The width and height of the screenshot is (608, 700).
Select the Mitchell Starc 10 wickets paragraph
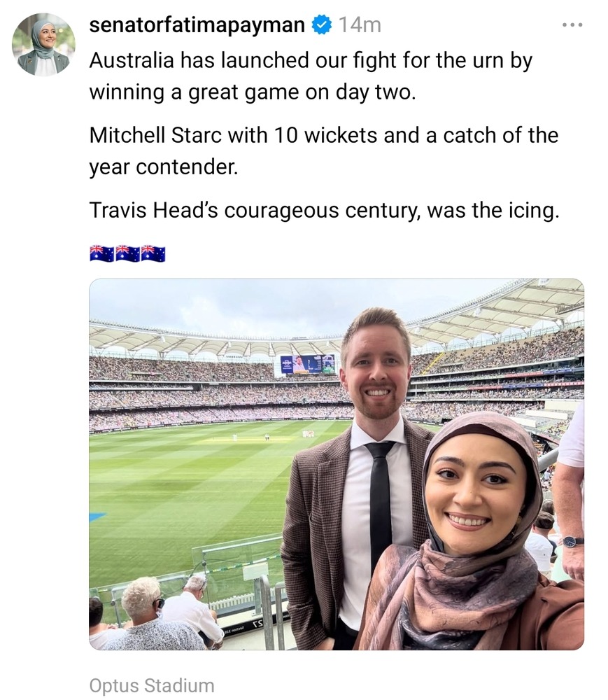coord(324,151)
